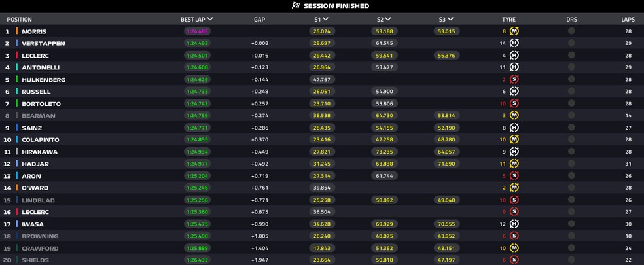Open the S3 sector column dropdown
Viewport: 644px width, 265px height.
click(450, 19)
